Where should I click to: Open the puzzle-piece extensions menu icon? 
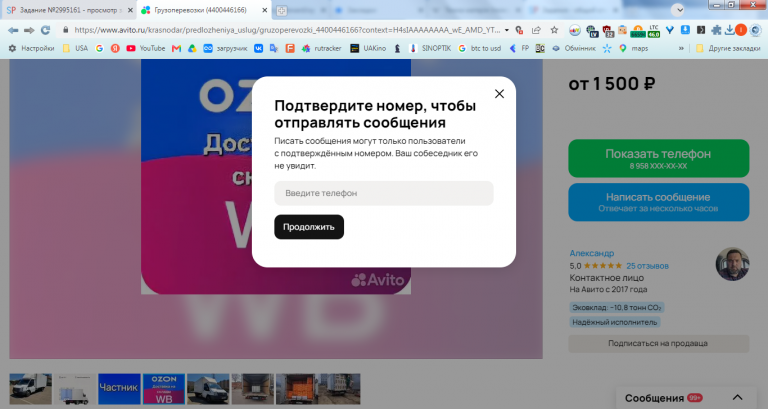coord(716,30)
